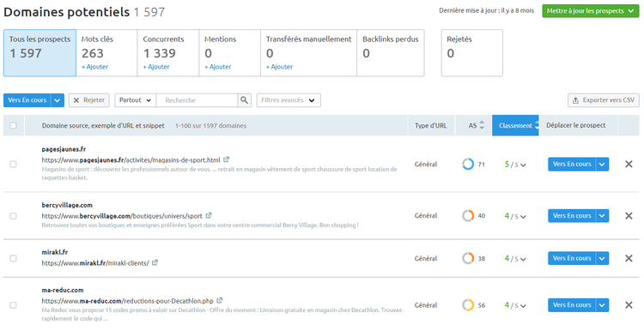Expand toolbar Vers En cours arrow dropdown

pos(58,100)
